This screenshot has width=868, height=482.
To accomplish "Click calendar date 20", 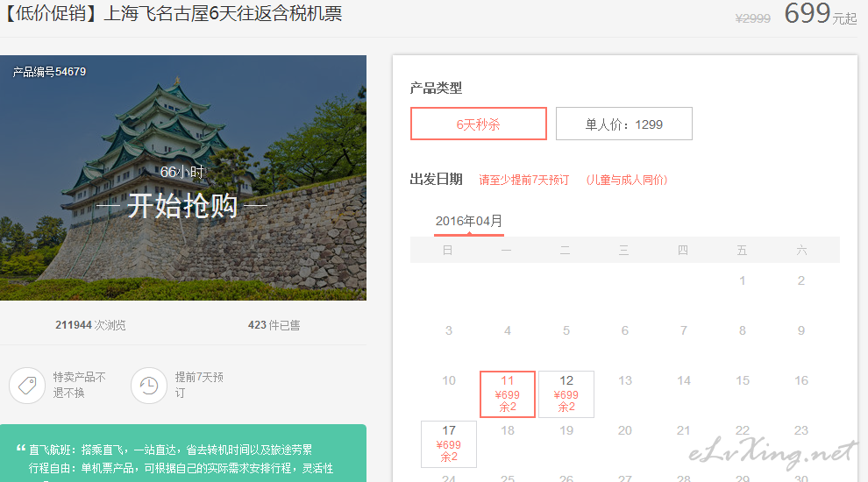I will [625, 430].
